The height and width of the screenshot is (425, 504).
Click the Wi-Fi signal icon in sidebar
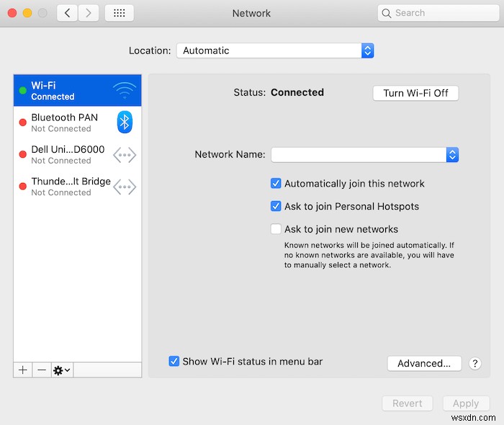coord(124,90)
